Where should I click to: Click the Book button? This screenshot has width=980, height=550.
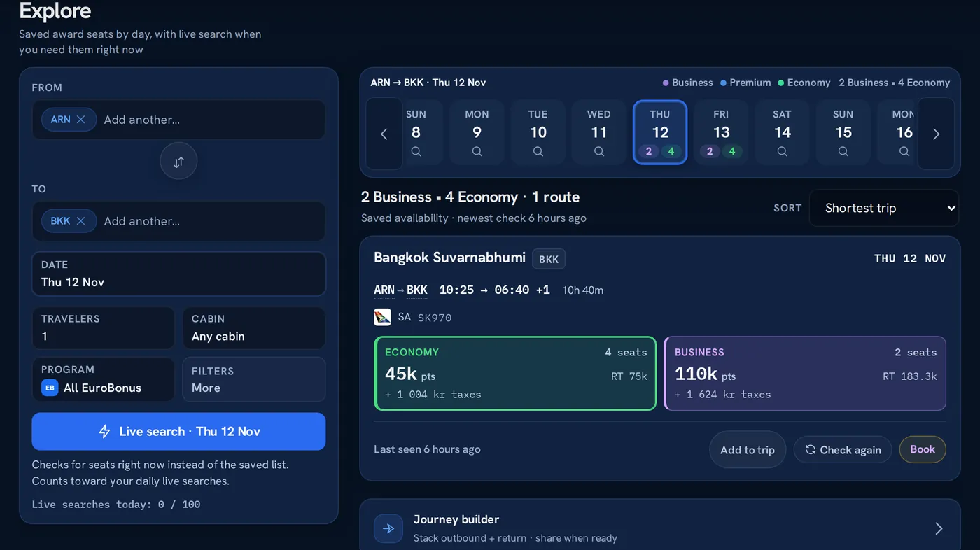pyautogui.click(x=923, y=450)
